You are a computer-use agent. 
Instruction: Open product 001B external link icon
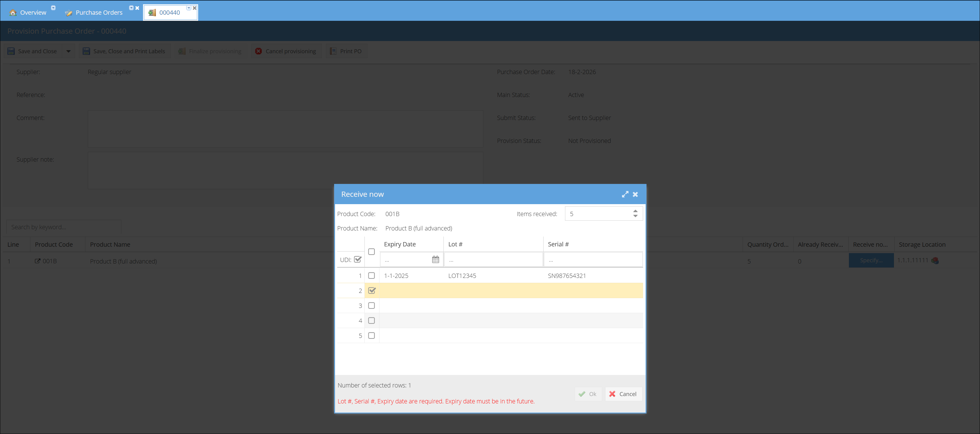[x=37, y=261]
